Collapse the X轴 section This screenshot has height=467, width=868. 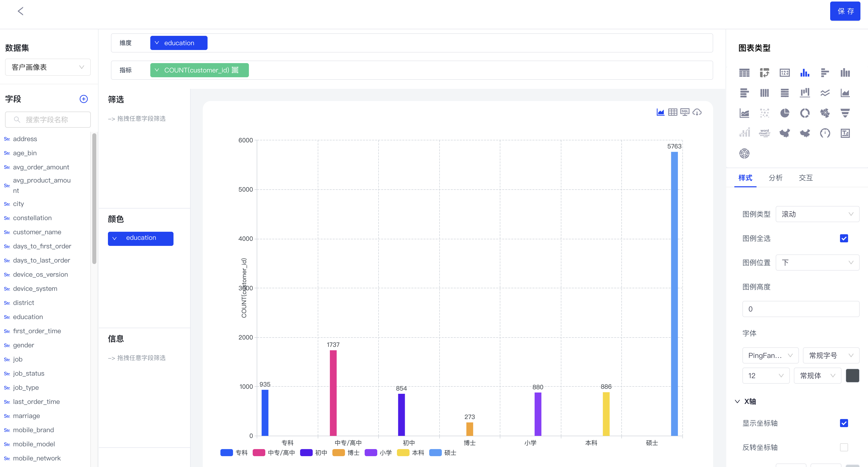(x=737, y=401)
